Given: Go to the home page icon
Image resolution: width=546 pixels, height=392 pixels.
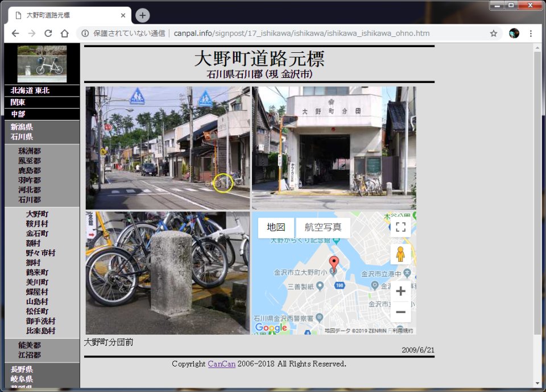Looking at the screenshot, I should coord(64,34).
